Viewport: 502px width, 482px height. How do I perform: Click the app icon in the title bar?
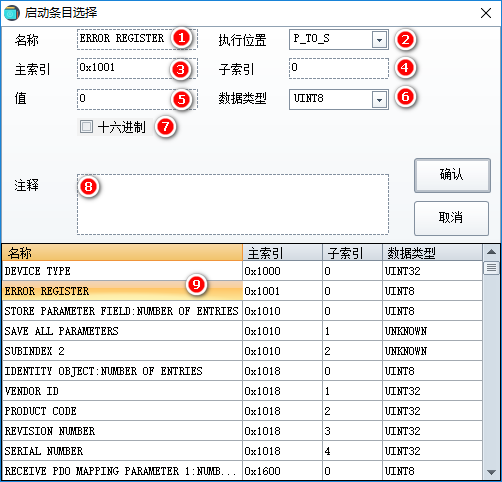coord(12,13)
